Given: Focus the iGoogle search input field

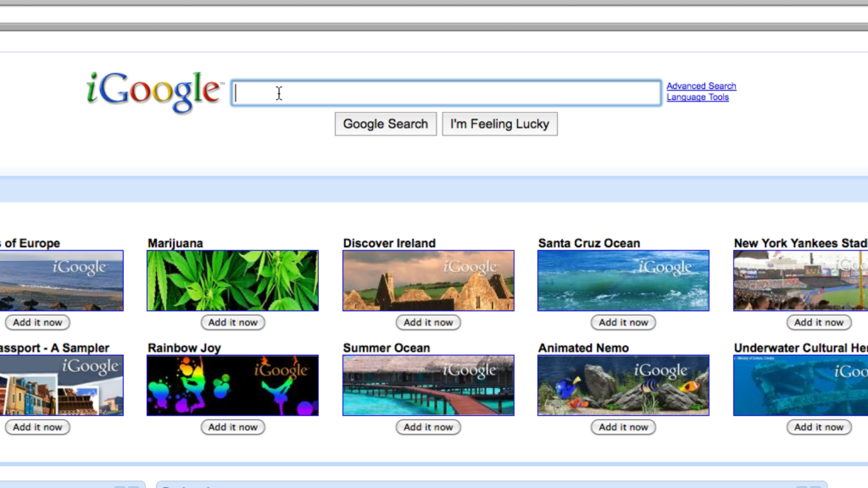Looking at the screenshot, I should coord(446,93).
